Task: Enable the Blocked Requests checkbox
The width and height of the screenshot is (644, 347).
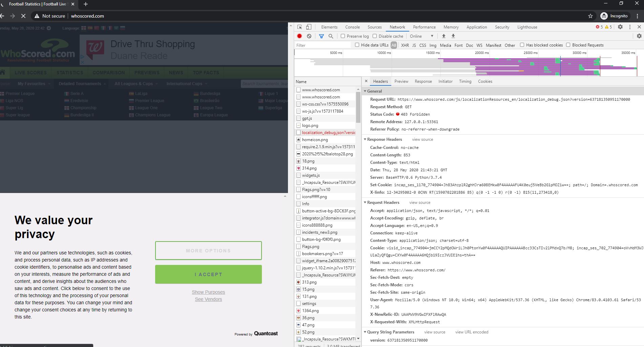Action: point(568,45)
